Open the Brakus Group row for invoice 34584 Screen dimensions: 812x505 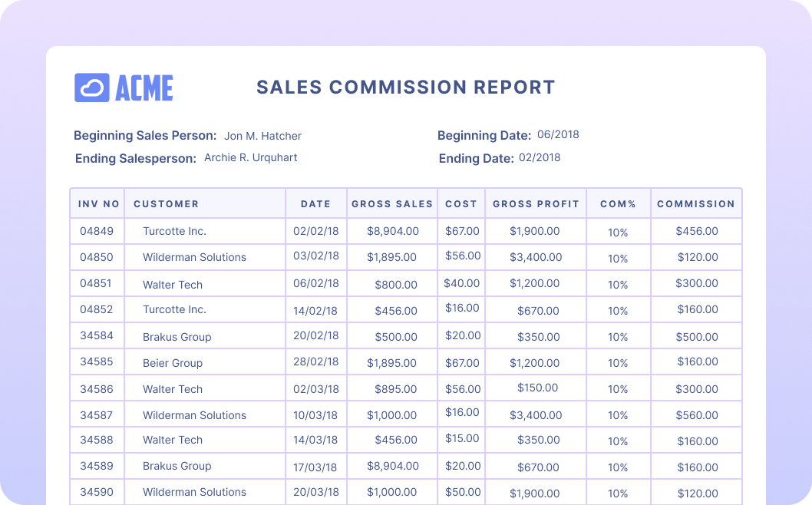177,337
